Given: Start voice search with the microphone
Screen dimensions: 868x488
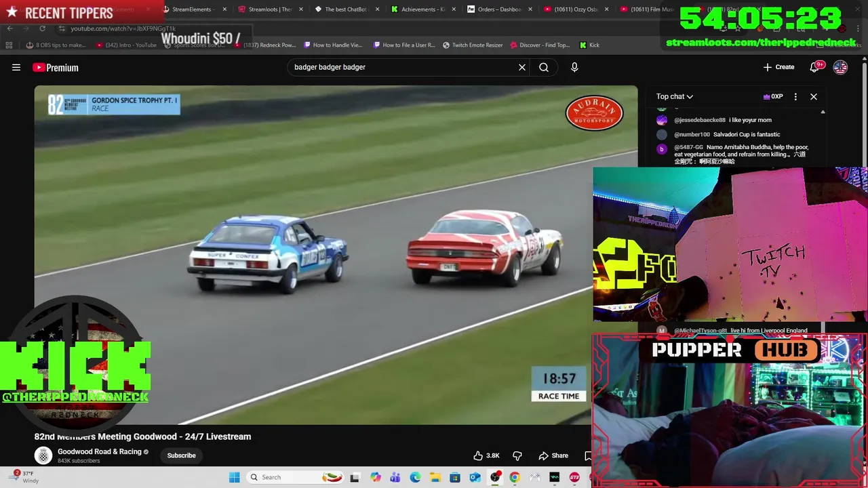Looking at the screenshot, I should pyautogui.click(x=574, y=67).
